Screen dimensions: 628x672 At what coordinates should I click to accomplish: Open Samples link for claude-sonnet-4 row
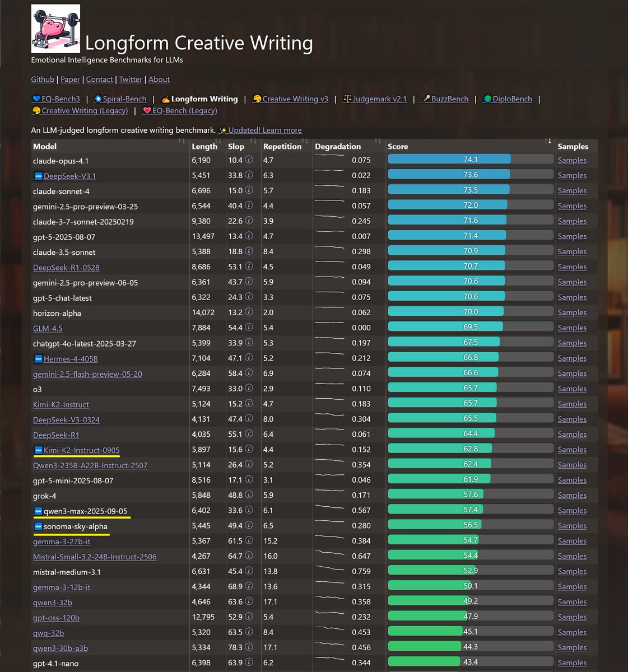pyautogui.click(x=572, y=191)
